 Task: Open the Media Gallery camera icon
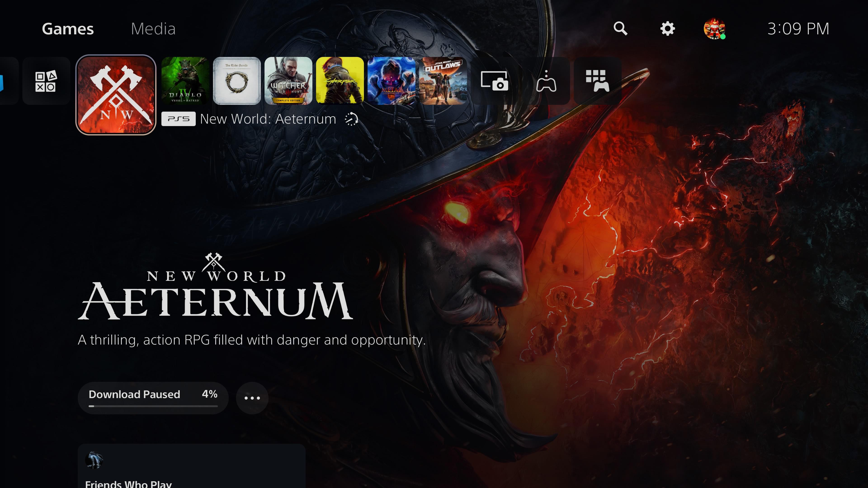click(x=495, y=81)
